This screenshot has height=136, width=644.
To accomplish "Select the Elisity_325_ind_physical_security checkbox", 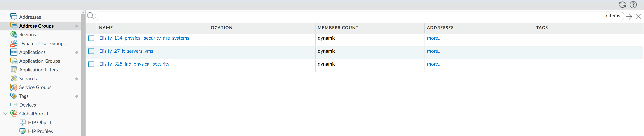I will tap(91, 64).
